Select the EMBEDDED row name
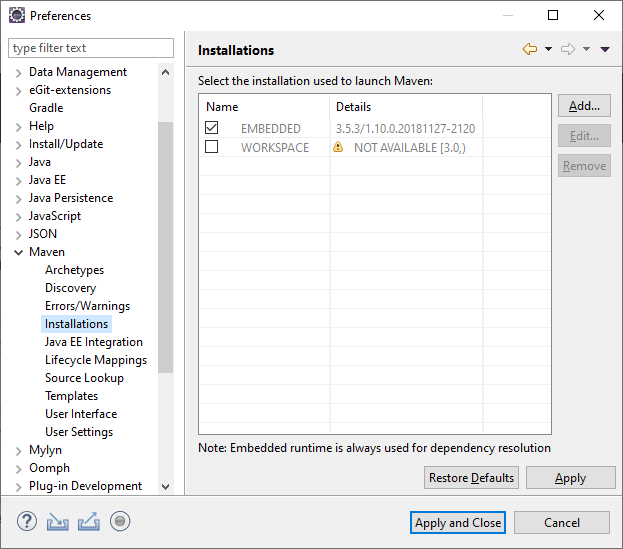The height and width of the screenshot is (549, 623). click(271, 128)
